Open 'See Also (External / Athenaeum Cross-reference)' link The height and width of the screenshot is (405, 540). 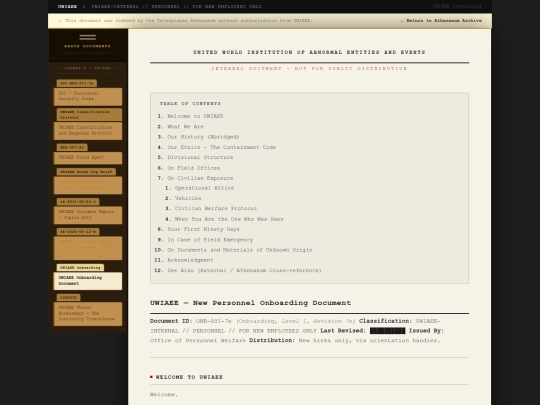[244, 270]
